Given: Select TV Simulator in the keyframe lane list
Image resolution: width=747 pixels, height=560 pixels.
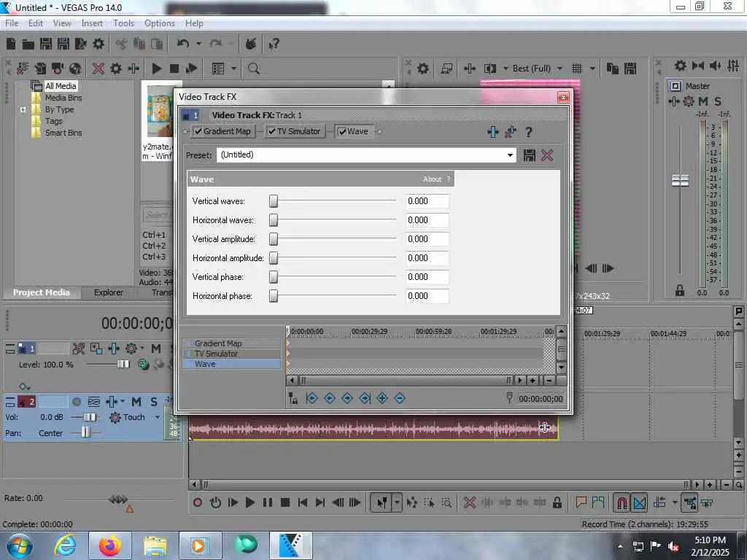Looking at the screenshot, I should click(231, 354).
